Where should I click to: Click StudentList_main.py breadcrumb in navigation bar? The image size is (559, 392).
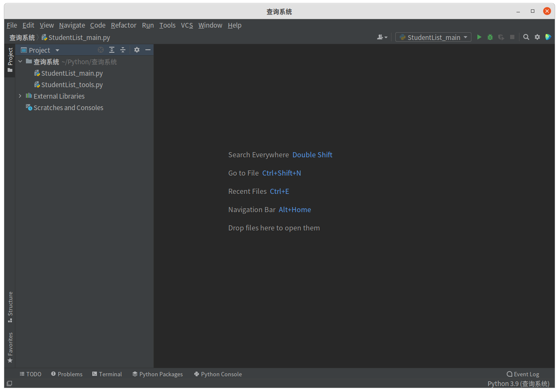[x=76, y=37]
